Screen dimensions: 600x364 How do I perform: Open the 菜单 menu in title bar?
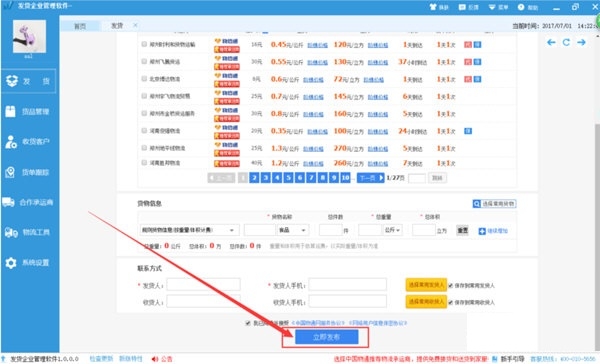click(x=498, y=7)
